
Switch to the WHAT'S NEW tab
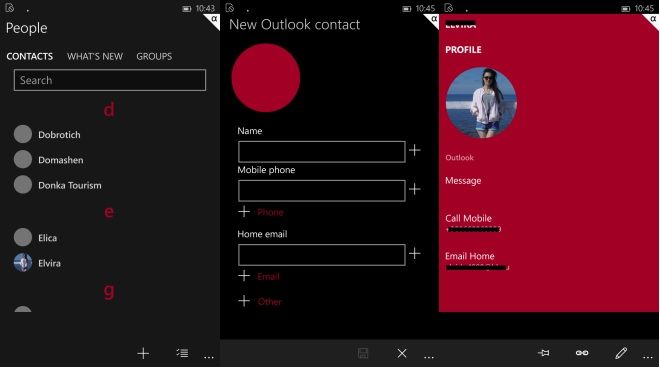tap(95, 56)
